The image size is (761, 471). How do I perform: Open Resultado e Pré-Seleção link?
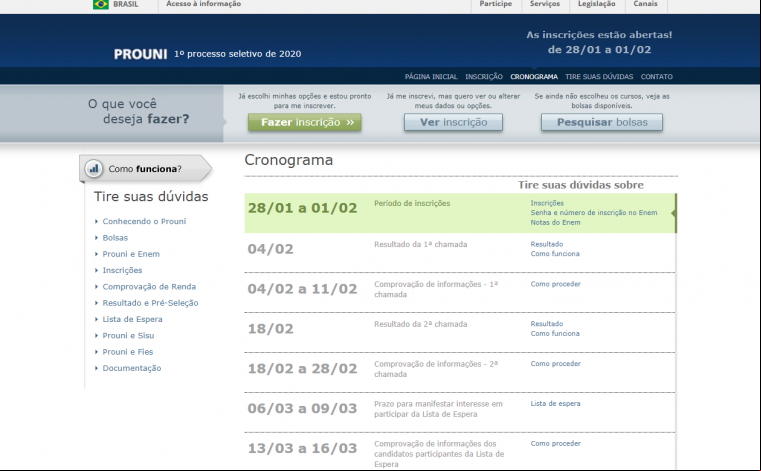(x=150, y=303)
